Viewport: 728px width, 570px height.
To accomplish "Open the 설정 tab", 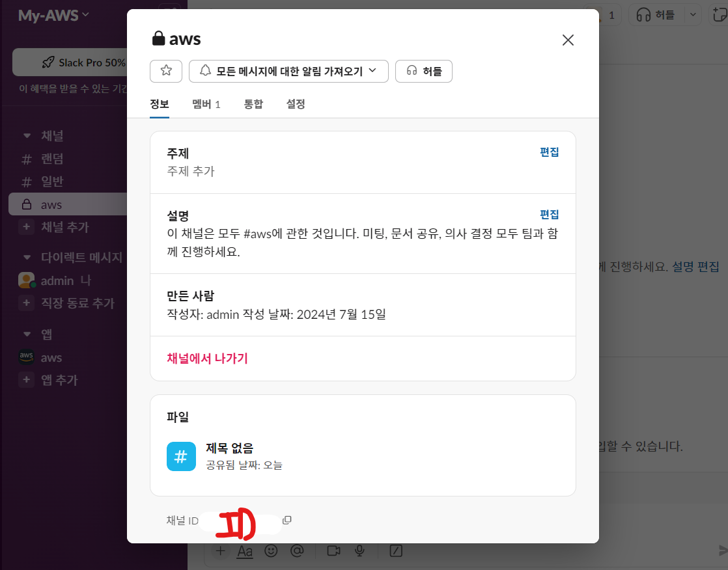I will [296, 104].
